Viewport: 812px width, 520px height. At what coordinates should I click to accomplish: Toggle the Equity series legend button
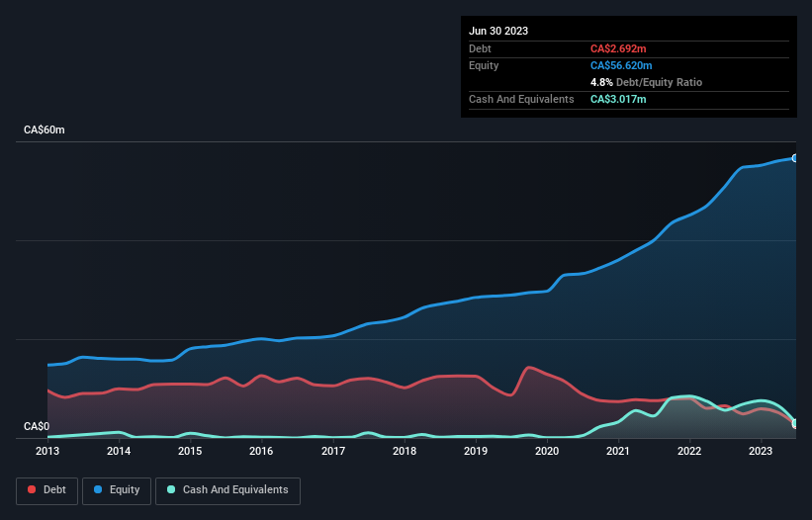[117, 490]
